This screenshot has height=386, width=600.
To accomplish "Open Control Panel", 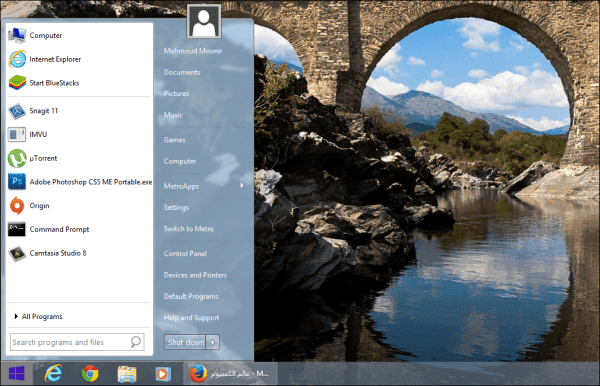I will click(x=185, y=254).
